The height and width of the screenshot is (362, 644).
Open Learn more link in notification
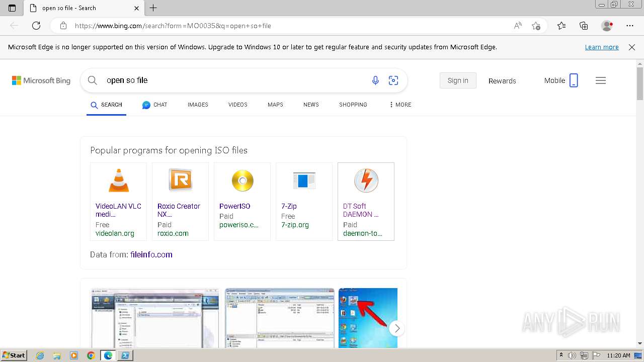tap(602, 47)
